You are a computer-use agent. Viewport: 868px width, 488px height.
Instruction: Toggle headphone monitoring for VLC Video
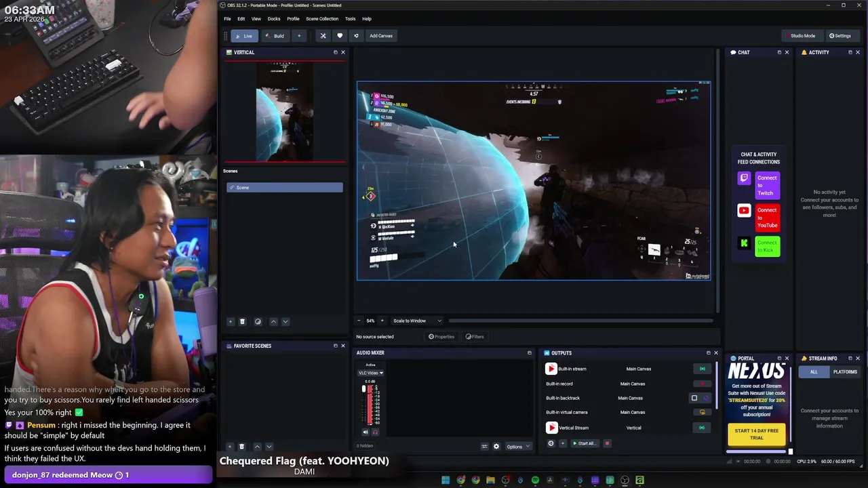[375, 432]
